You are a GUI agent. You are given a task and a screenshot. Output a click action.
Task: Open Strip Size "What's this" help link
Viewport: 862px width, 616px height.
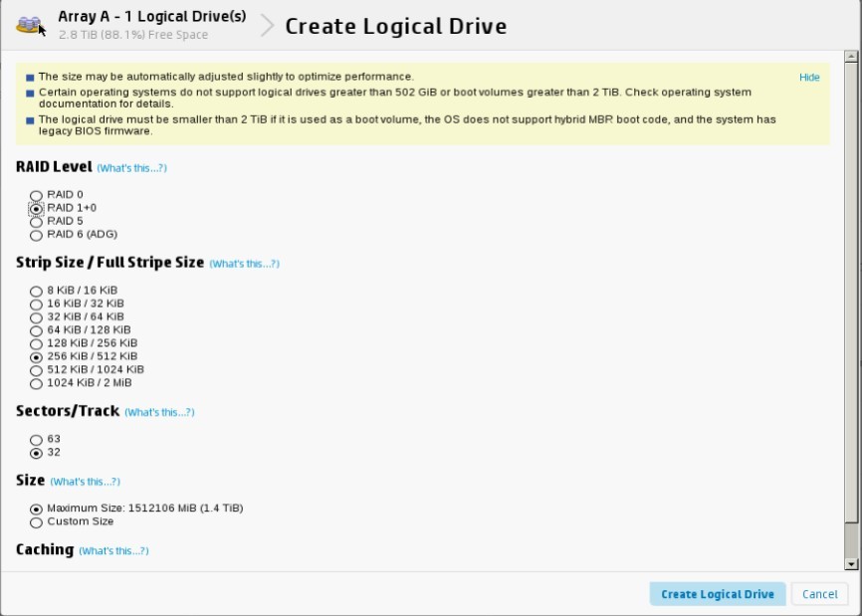(x=244, y=264)
